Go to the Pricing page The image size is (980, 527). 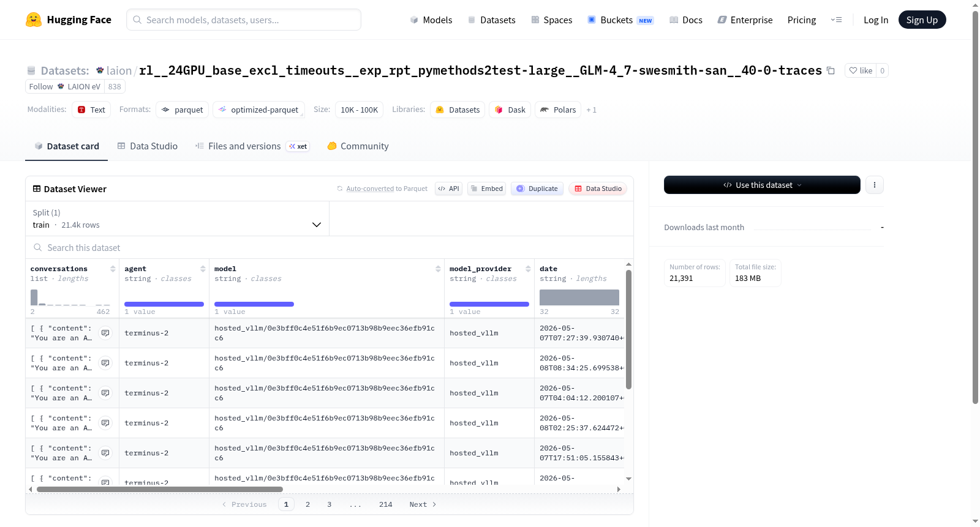(802, 20)
